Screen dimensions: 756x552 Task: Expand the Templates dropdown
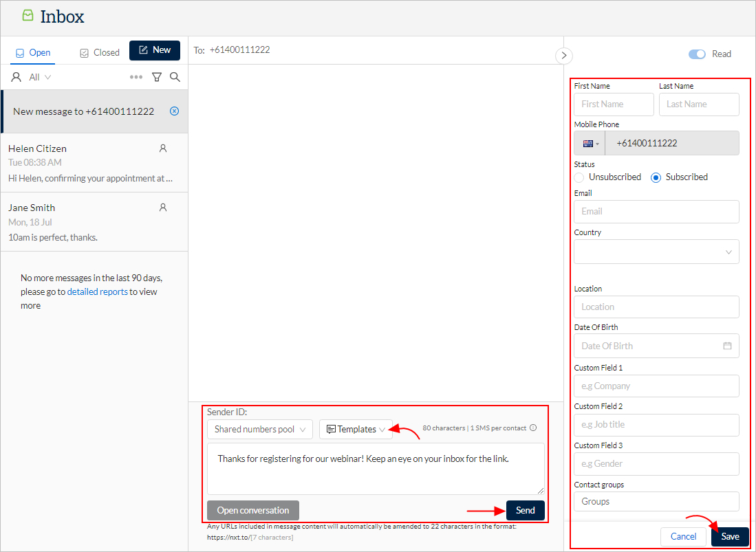pos(356,429)
